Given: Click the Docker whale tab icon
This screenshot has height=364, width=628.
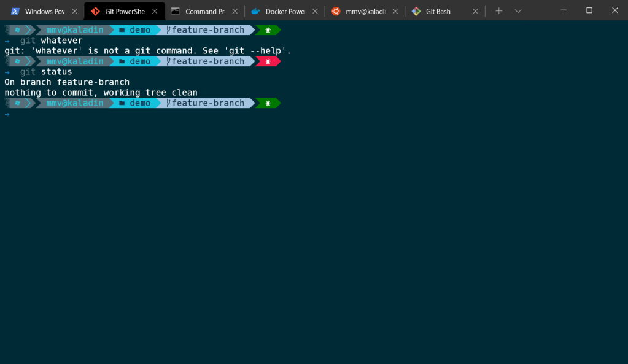Looking at the screenshot, I should (x=255, y=11).
